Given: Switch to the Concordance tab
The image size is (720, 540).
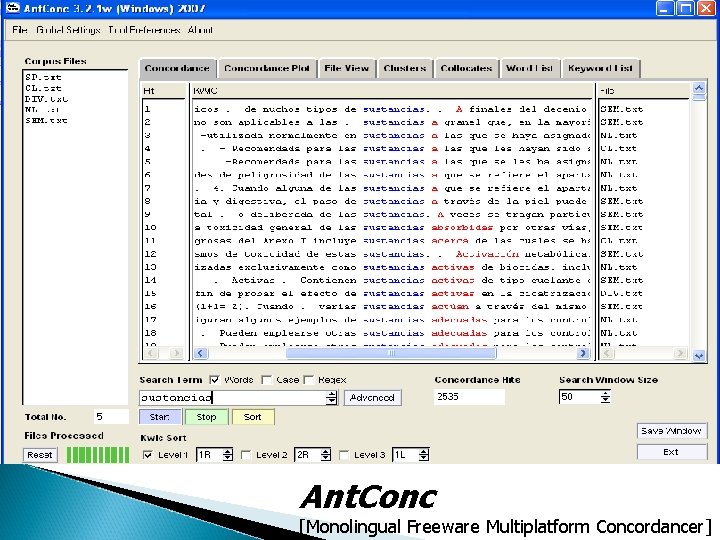Looking at the screenshot, I should [177, 68].
